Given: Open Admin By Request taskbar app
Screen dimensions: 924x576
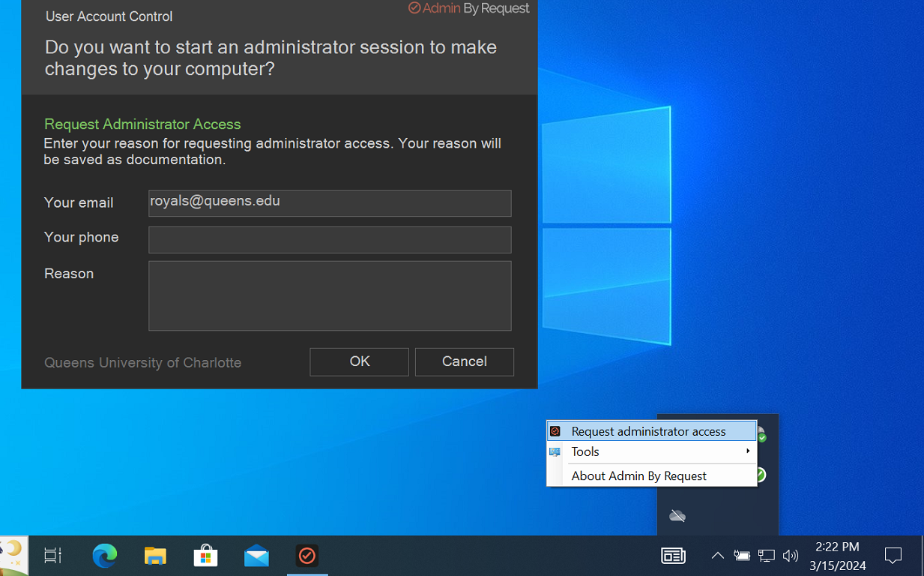Looking at the screenshot, I should pyautogui.click(x=307, y=556).
